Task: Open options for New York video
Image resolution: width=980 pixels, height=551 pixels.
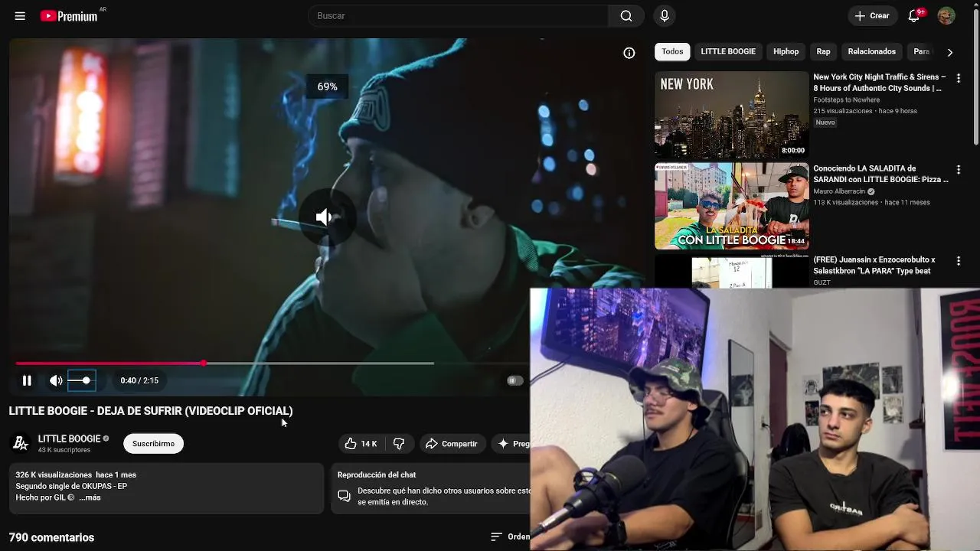Action: (958, 78)
